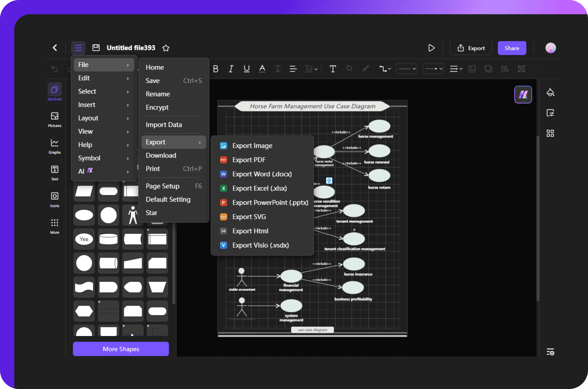Click the AI assistant icon on canvas

coord(523,94)
